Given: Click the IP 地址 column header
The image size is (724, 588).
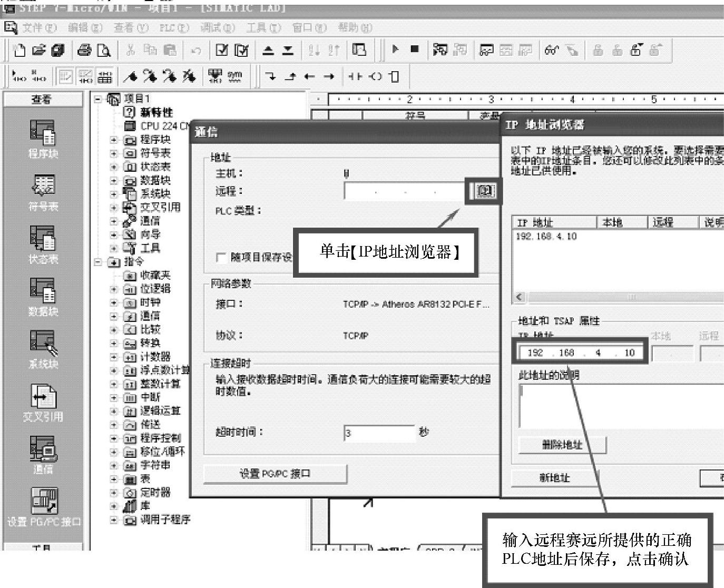Looking at the screenshot, I should click(554, 222).
